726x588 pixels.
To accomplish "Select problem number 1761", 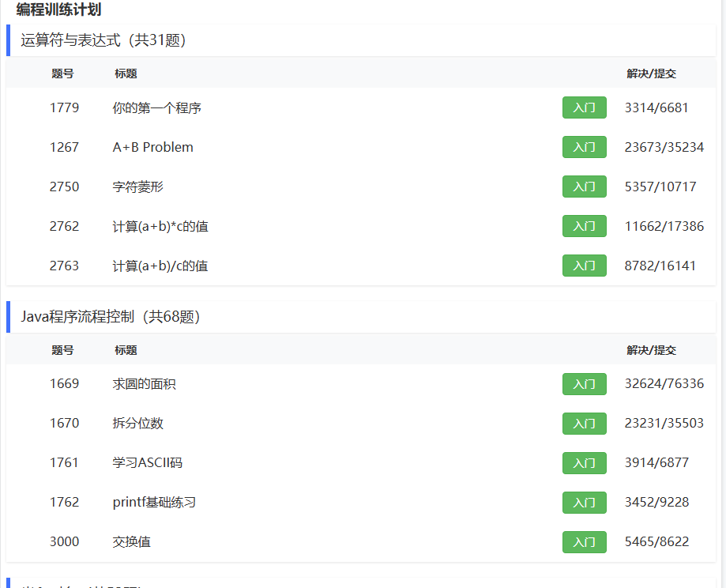I will (x=64, y=462).
